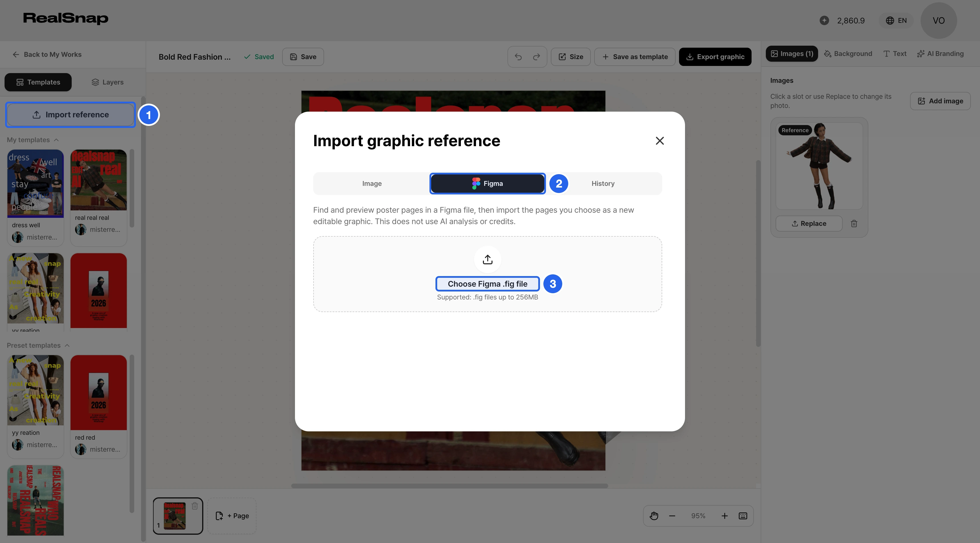
Task: Delete page 1 using its trash icon
Action: click(x=194, y=506)
